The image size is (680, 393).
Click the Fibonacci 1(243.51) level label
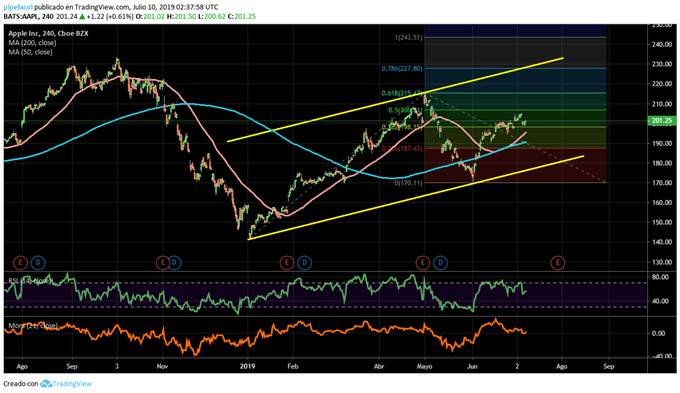408,38
